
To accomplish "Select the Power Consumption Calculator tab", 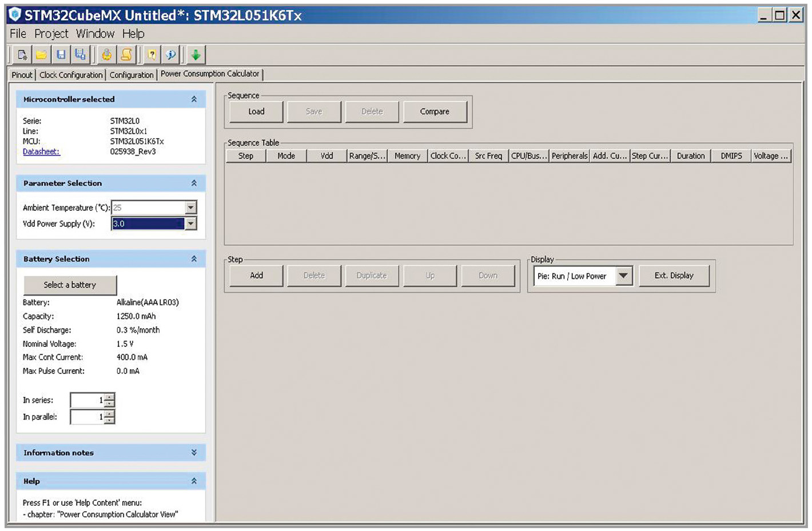I will click(x=210, y=74).
